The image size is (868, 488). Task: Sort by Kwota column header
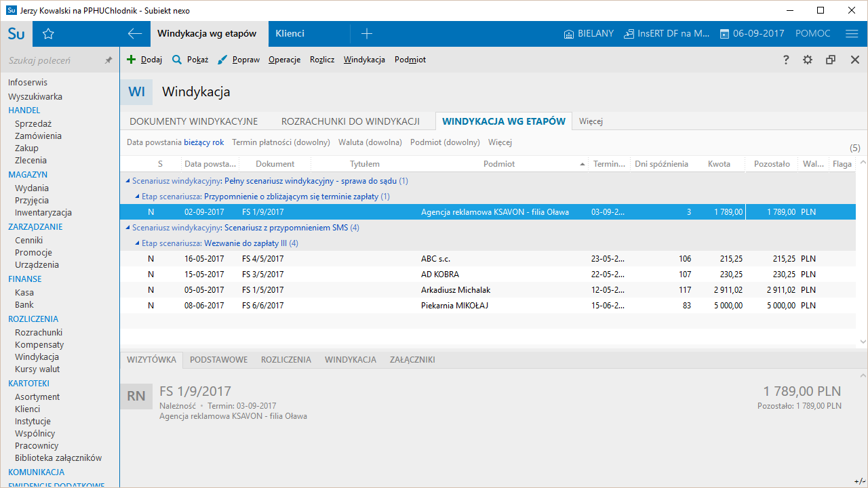[x=719, y=164]
